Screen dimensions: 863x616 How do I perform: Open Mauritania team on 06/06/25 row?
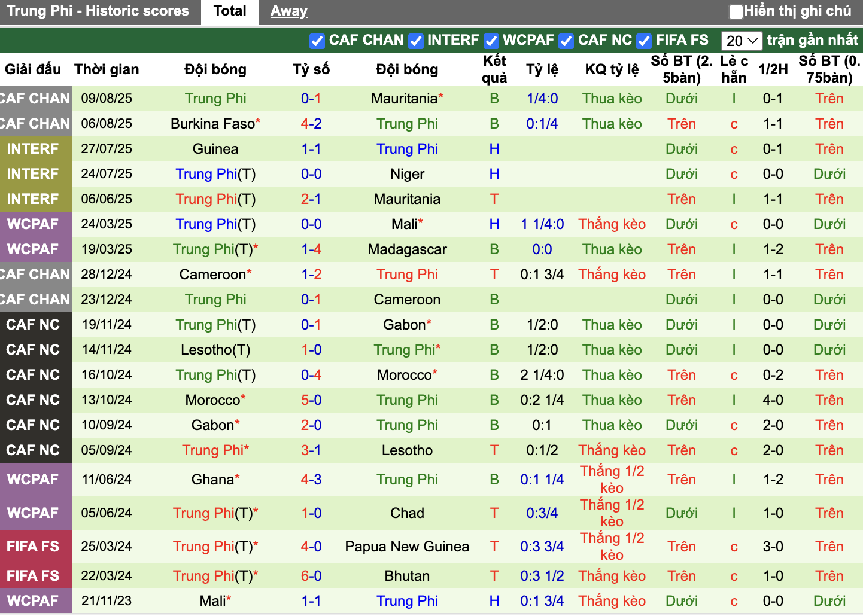point(407,199)
